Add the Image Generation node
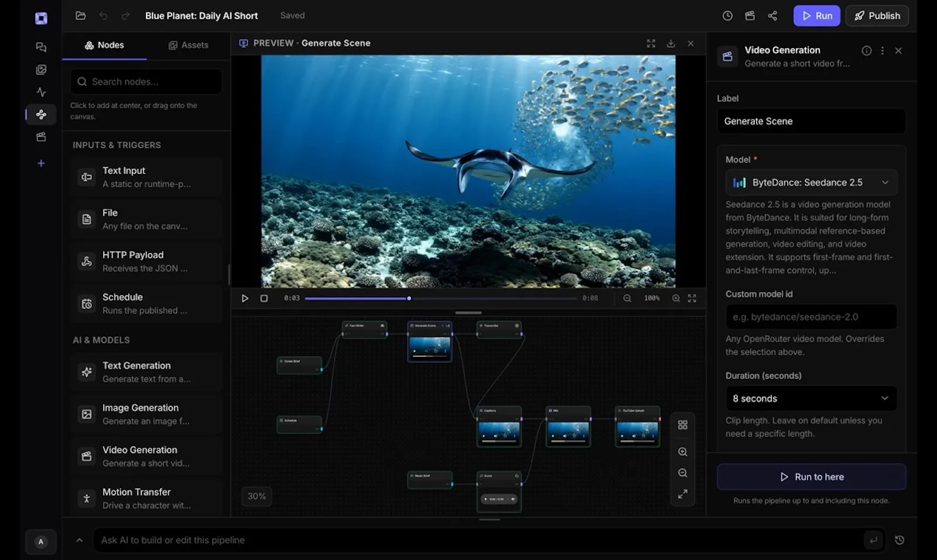 146,414
